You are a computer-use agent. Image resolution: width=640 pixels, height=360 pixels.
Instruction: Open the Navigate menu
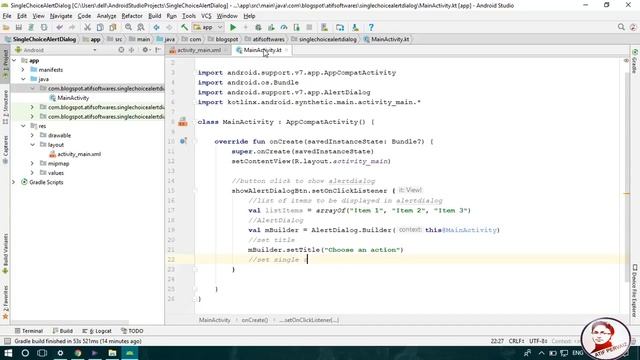coord(61,16)
